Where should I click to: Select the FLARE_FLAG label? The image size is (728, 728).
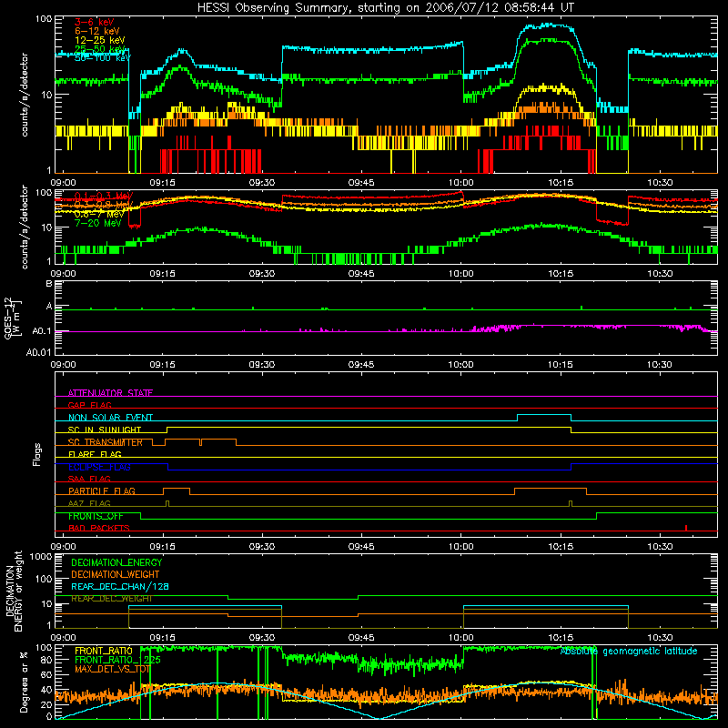(95, 454)
